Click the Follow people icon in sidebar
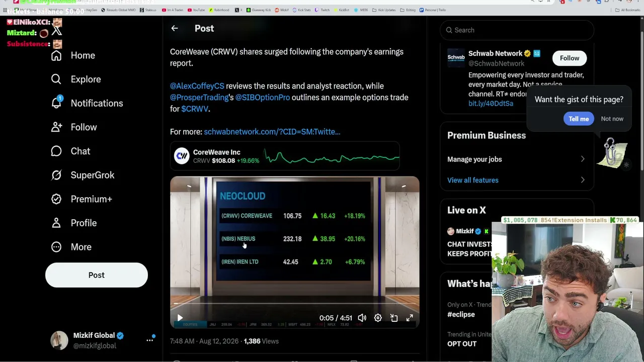The height and width of the screenshot is (362, 644). (x=56, y=127)
